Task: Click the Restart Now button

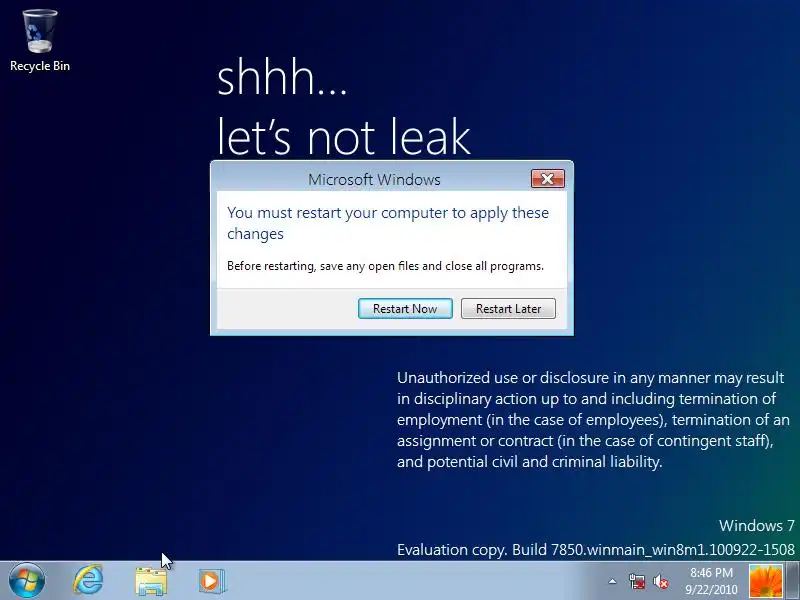Action: pos(405,309)
